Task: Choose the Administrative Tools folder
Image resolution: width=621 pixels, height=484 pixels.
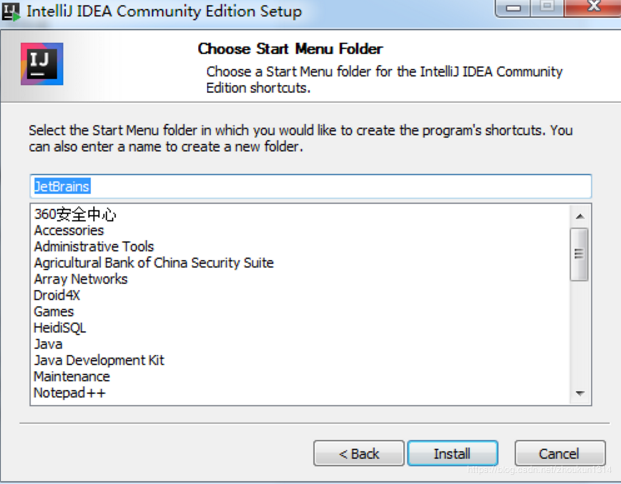Action: 94,246
